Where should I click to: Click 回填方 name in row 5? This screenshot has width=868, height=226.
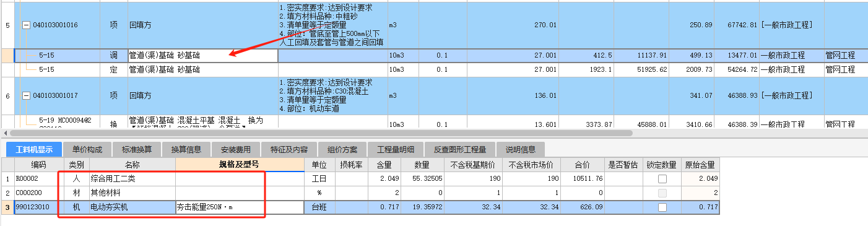coord(202,25)
